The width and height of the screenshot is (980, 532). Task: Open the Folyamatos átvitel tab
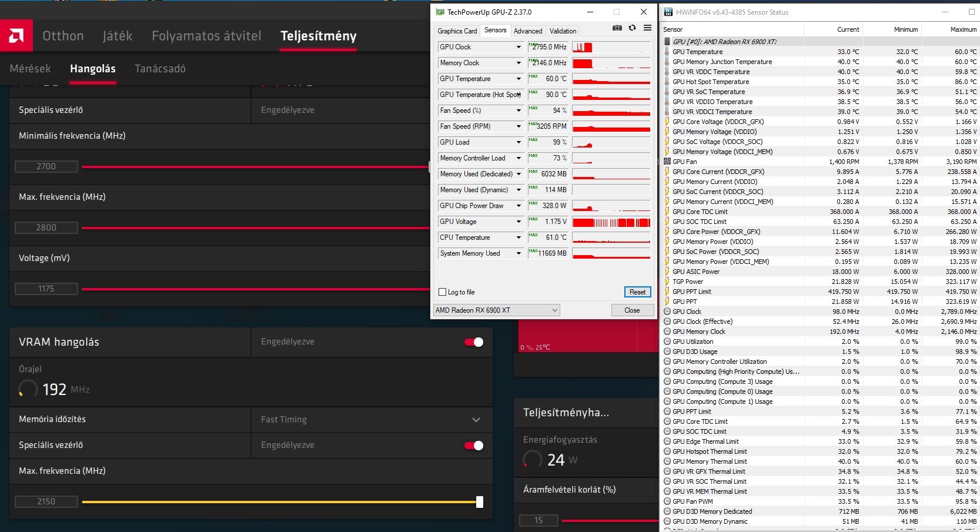pyautogui.click(x=206, y=36)
